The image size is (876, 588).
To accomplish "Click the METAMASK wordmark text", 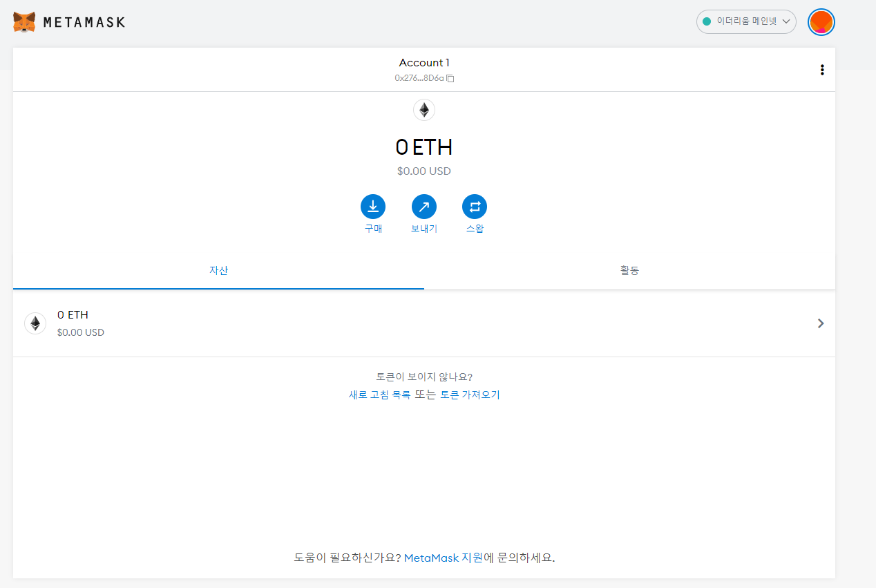I will pos(84,22).
